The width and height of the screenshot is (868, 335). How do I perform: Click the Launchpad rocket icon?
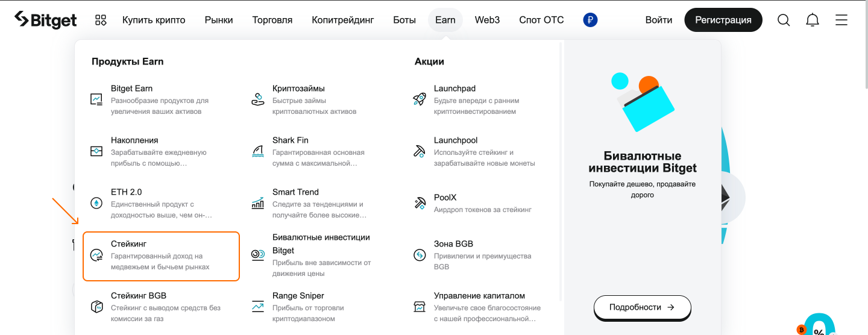coord(420,99)
